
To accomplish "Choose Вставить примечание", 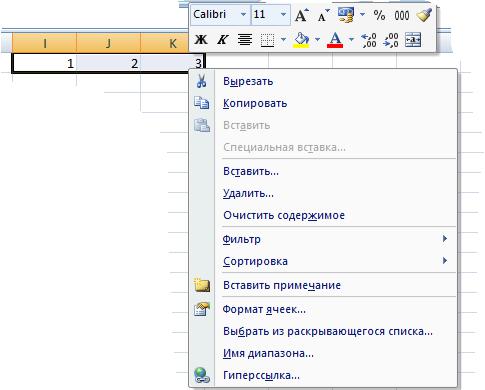I will coord(323,285).
